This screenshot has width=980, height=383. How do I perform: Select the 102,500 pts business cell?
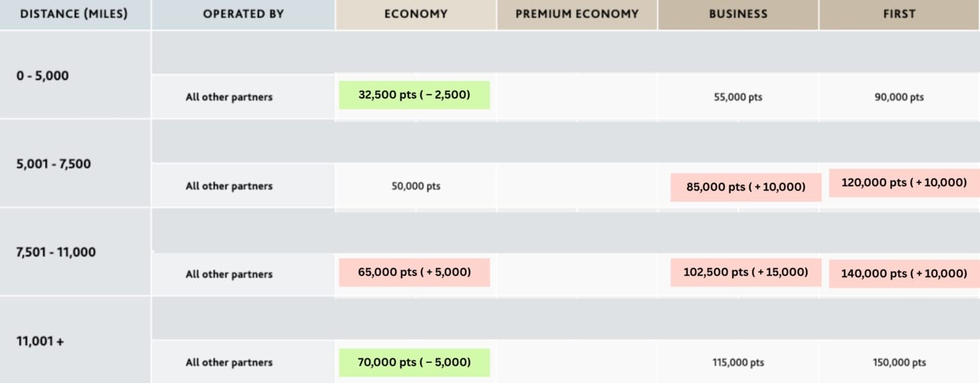745,272
